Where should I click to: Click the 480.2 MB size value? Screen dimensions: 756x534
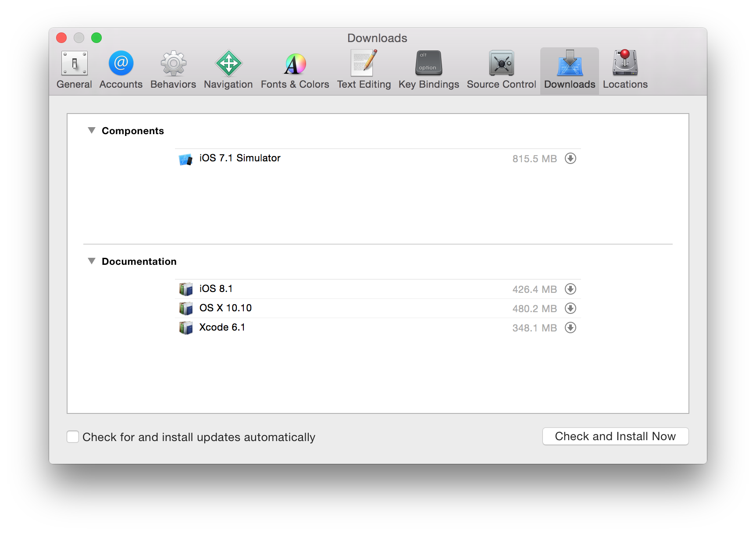pos(535,309)
